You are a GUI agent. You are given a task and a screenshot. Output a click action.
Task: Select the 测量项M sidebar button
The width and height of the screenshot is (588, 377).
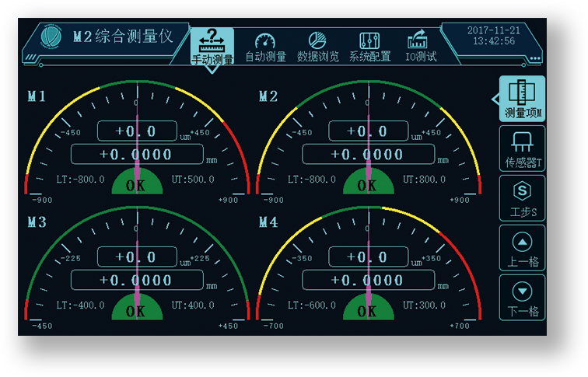pyautogui.click(x=523, y=99)
